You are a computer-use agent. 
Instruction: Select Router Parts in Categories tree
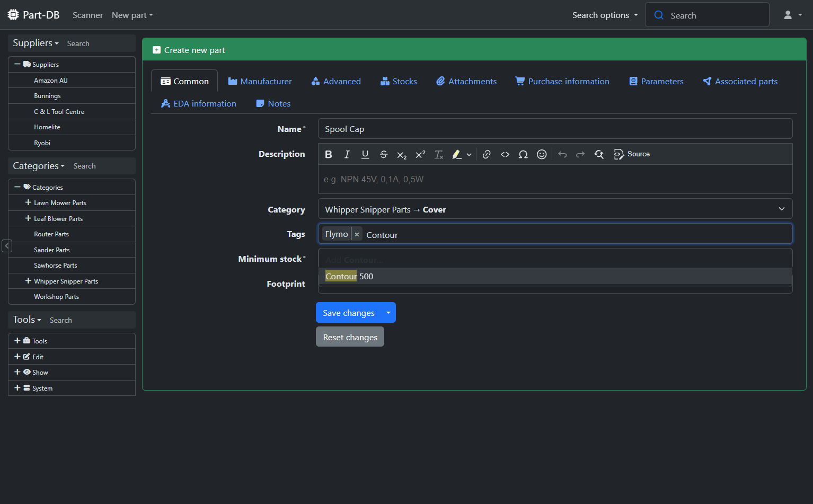(x=51, y=234)
